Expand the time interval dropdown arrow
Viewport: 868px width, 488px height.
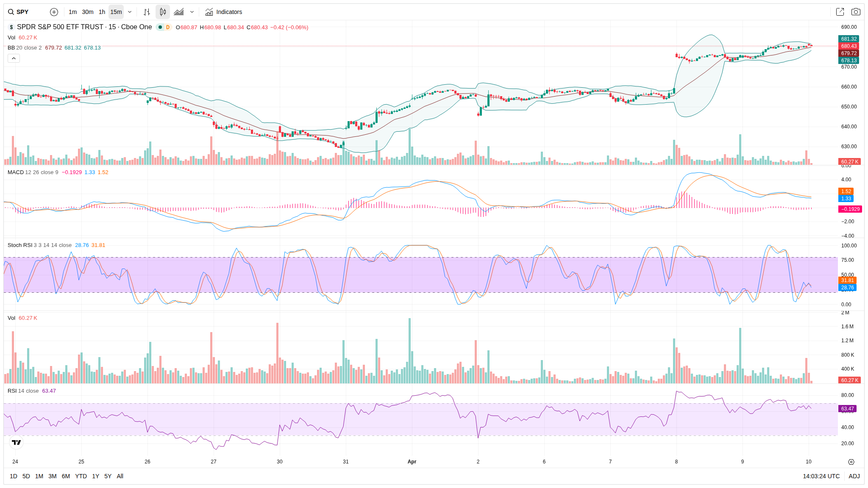point(130,12)
